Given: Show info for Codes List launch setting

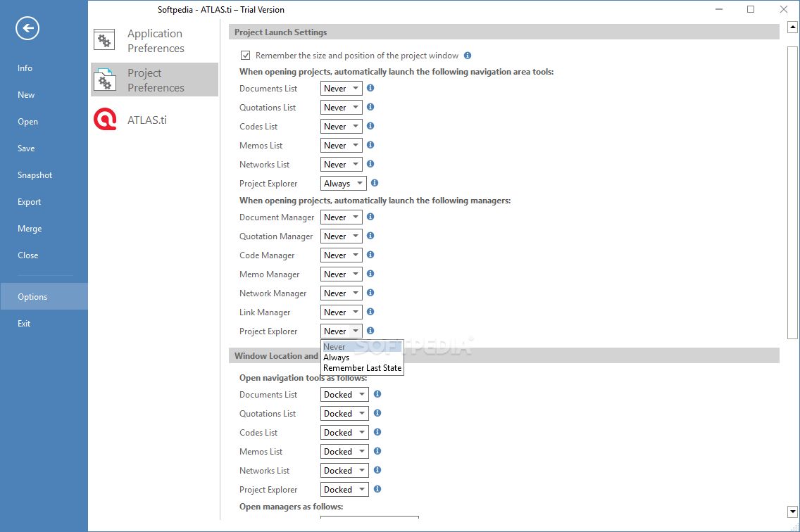Looking at the screenshot, I should (x=370, y=125).
